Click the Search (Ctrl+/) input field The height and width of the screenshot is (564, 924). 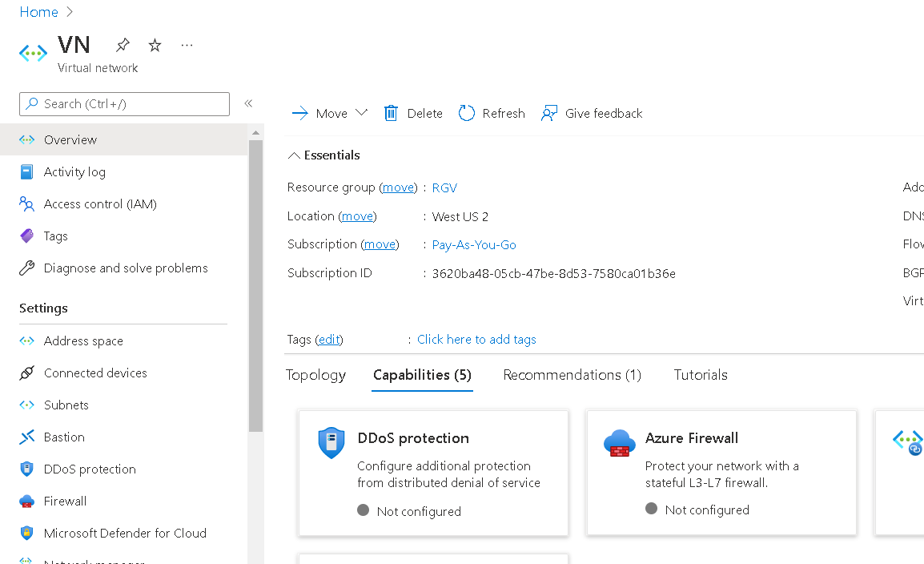(124, 103)
